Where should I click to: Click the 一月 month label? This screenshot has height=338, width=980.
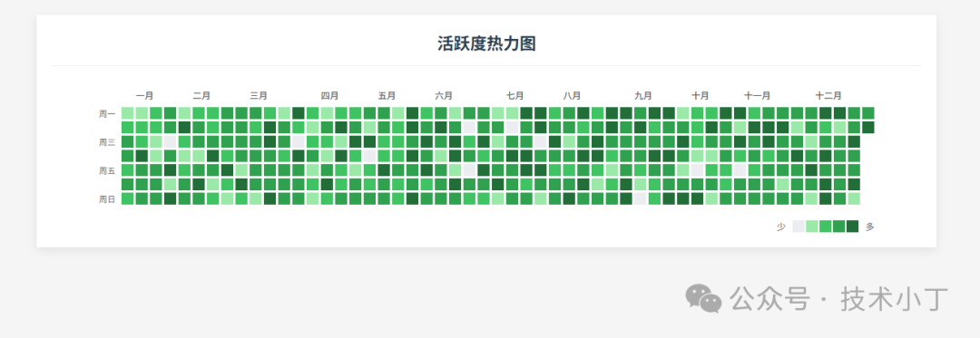144,95
